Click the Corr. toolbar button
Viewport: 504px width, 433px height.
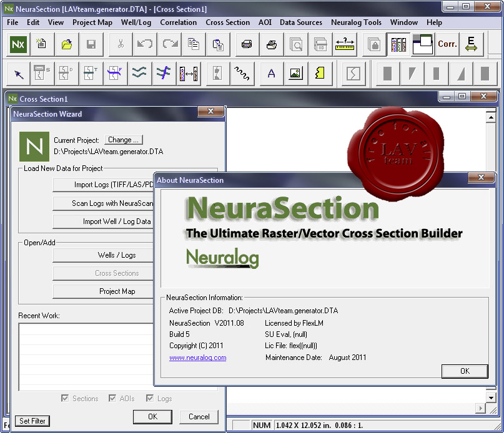pyautogui.click(x=447, y=44)
